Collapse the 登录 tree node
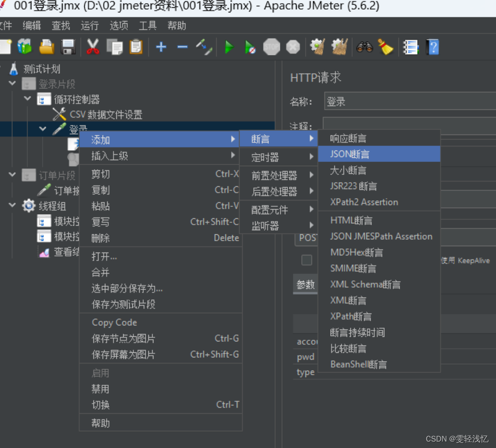The width and height of the screenshot is (496, 448). coord(43,129)
